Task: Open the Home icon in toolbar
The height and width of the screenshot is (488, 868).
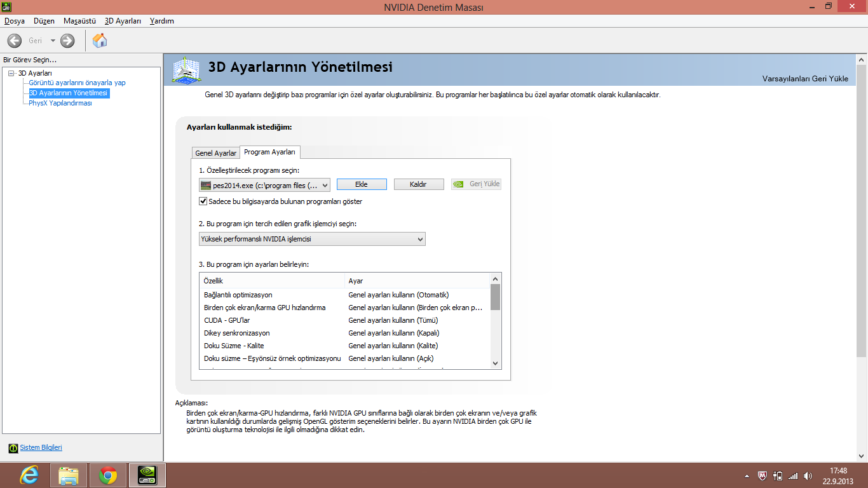Action: point(100,41)
